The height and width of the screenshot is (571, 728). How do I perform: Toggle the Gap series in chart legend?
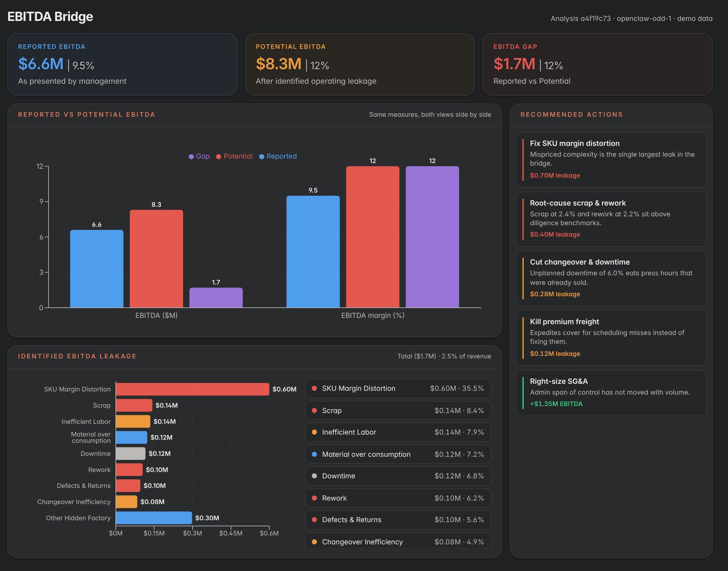pyautogui.click(x=199, y=156)
